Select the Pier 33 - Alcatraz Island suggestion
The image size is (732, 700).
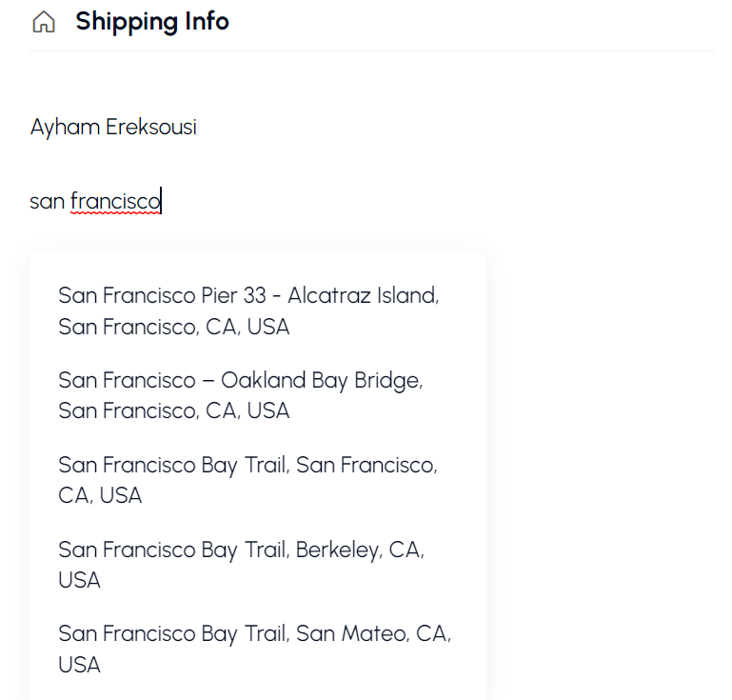(248, 310)
